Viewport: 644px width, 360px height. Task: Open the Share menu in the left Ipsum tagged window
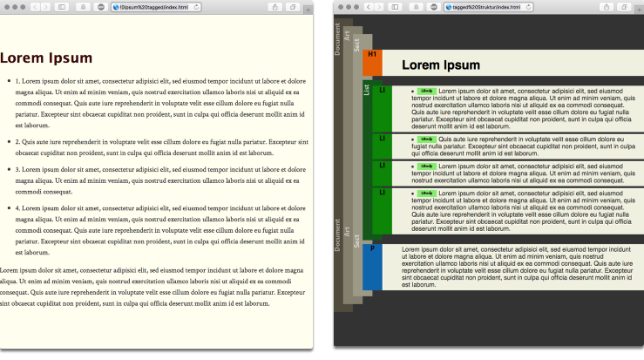click(275, 7)
